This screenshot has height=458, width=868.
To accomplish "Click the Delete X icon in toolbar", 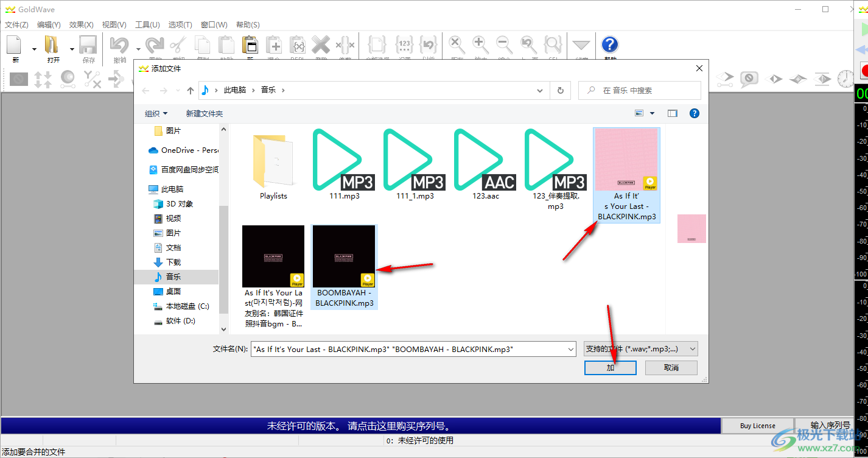I will (321, 45).
